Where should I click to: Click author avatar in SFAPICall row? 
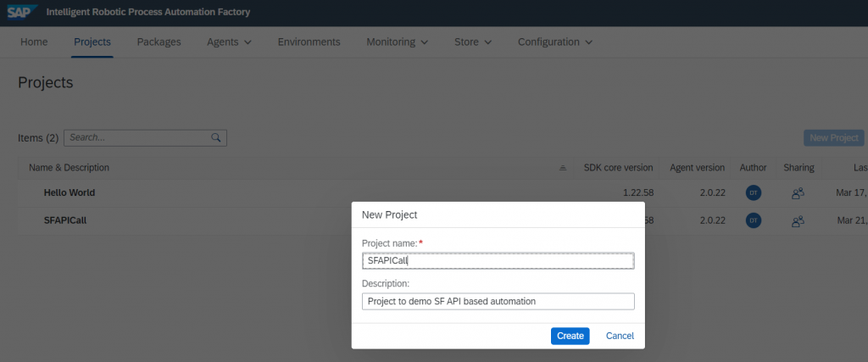[x=753, y=221]
